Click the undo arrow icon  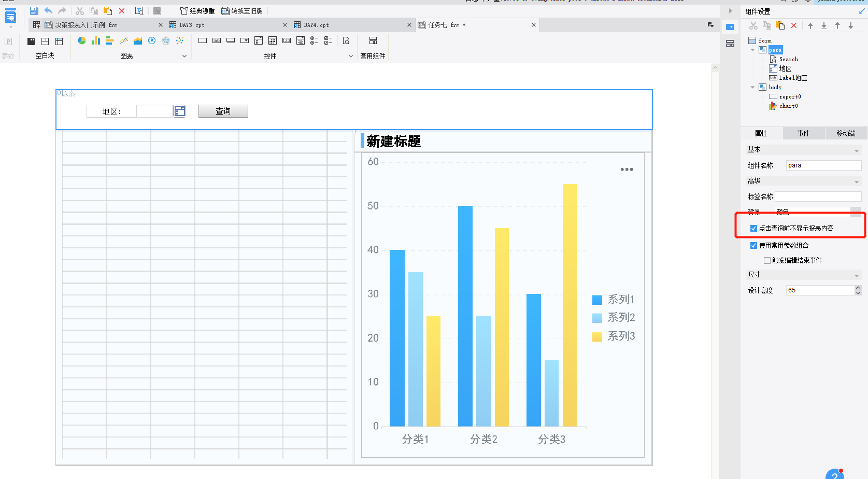point(48,11)
